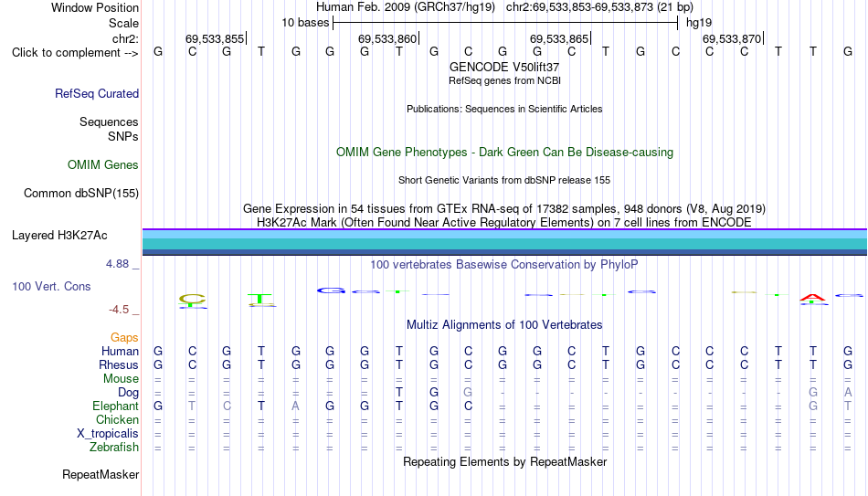Image resolution: width=868 pixels, height=496 pixels.
Task: Click the 10 bases scale bar
Action: [x=505, y=23]
